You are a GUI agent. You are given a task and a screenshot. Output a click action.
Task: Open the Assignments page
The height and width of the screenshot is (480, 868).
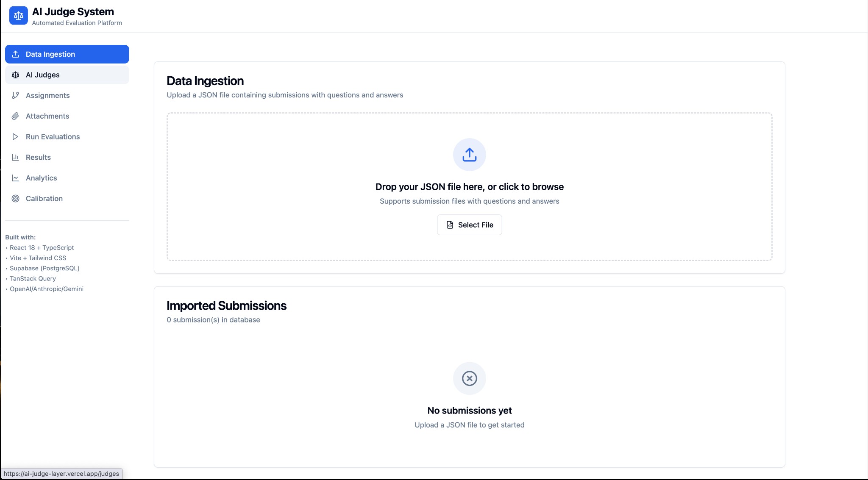pyautogui.click(x=67, y=95)
